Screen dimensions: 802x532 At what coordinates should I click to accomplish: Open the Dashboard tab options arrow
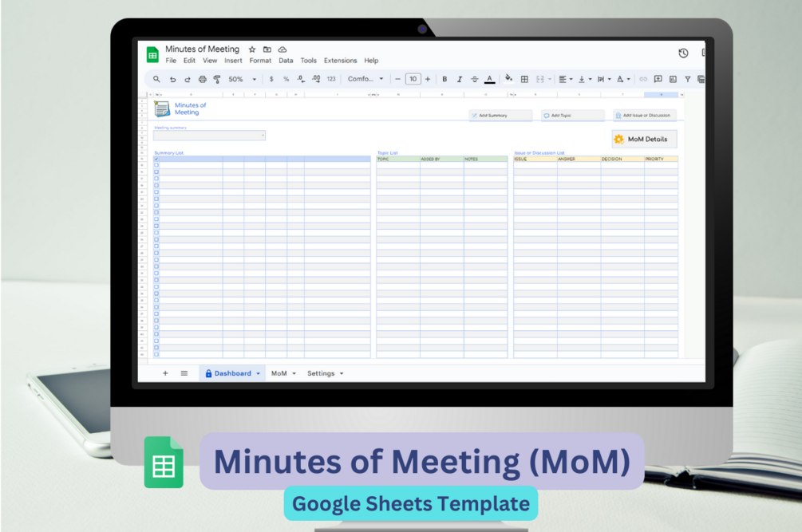click(x=259, y=373)
